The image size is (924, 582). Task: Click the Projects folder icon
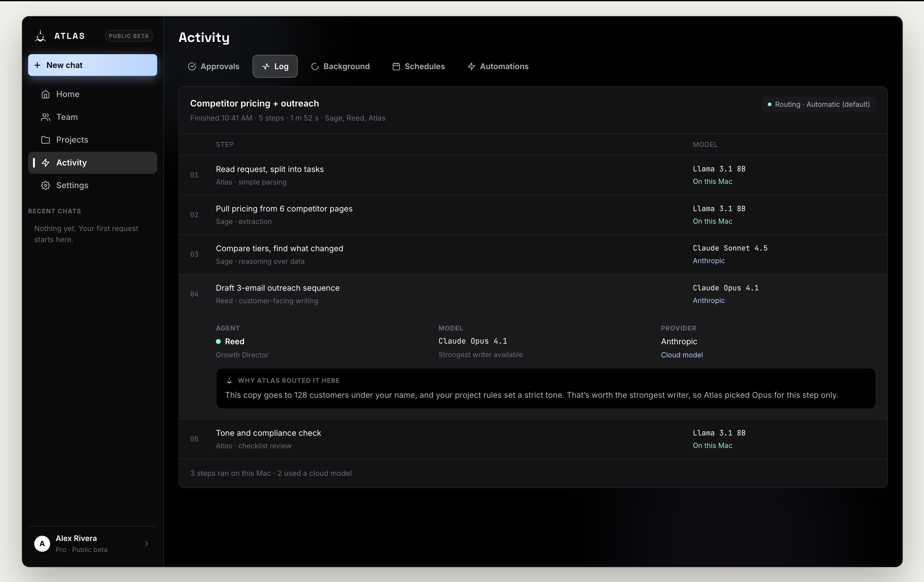tap(46, 140)
